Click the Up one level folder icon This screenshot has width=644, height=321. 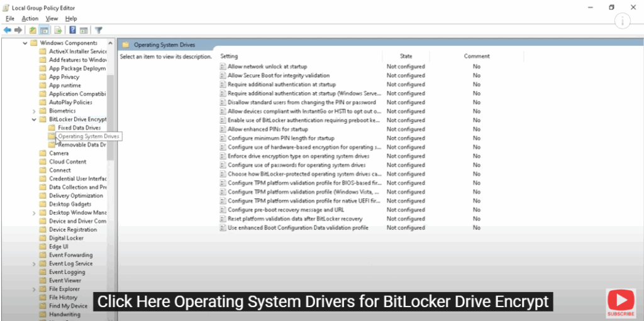33,30
